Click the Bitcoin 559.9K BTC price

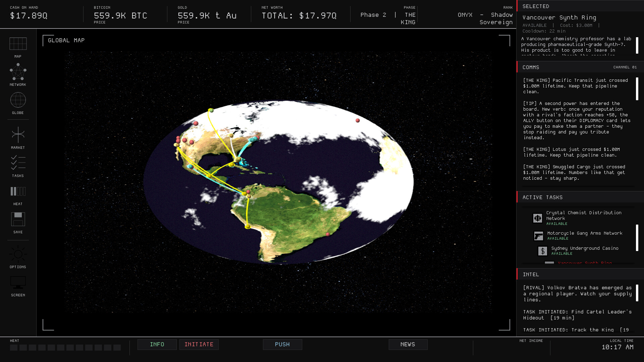click(120, 16)
